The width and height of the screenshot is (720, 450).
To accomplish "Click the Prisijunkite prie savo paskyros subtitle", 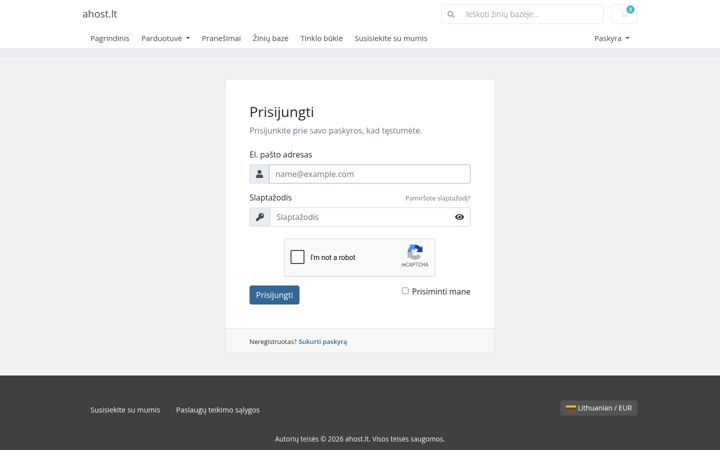I will click(x=336, y=131).
